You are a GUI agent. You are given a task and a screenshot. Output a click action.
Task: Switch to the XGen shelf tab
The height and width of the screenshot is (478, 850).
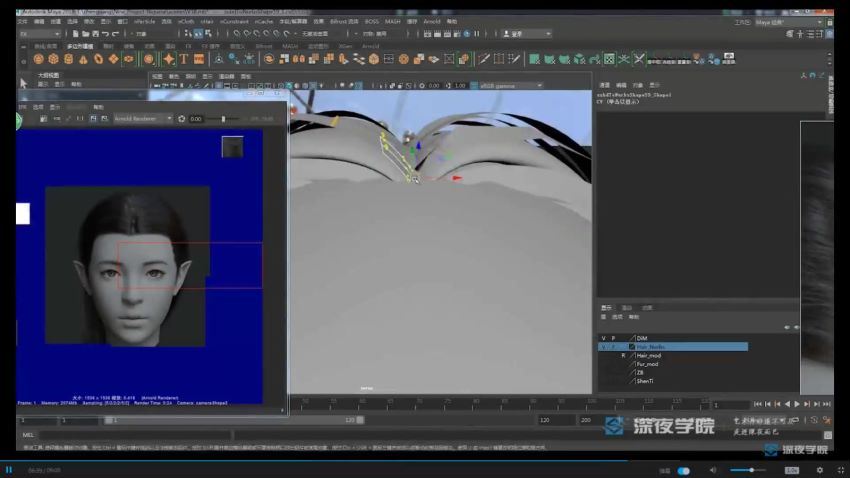[x=345, y=47]
